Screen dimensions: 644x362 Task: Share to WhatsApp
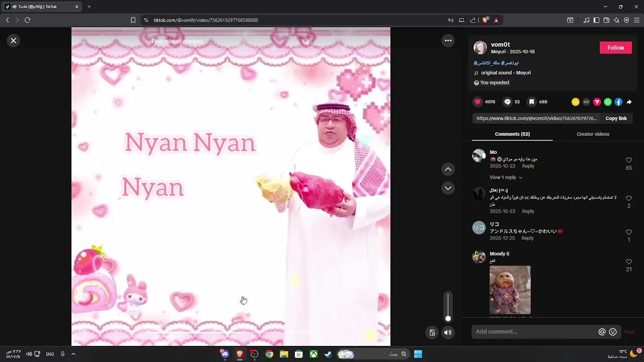608,102
